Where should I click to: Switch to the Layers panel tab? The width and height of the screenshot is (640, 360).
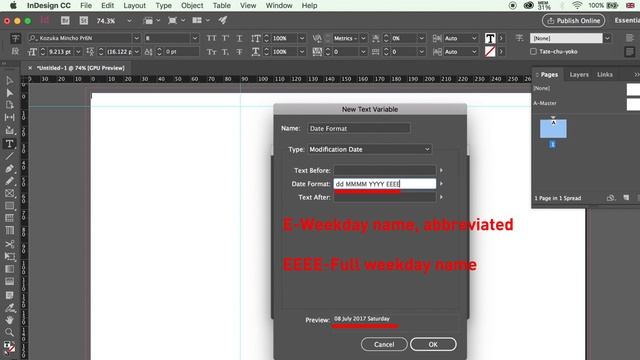(579, 75)
